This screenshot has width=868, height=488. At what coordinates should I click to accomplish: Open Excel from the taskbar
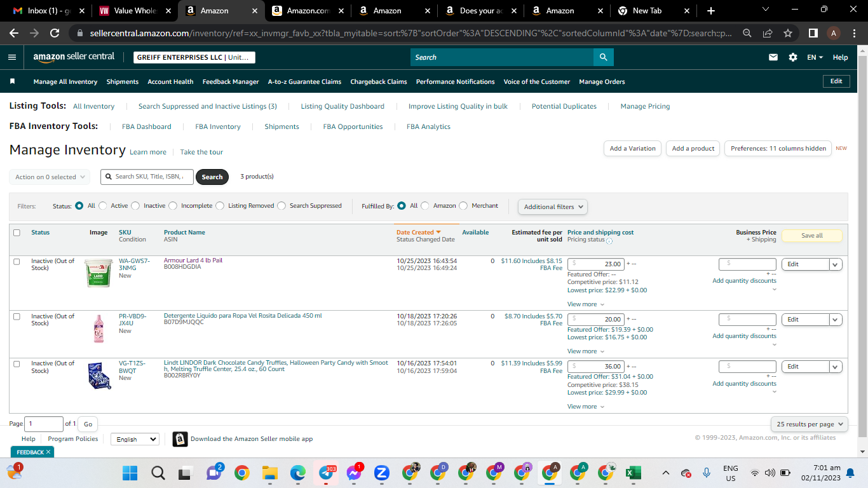(633, 473)
